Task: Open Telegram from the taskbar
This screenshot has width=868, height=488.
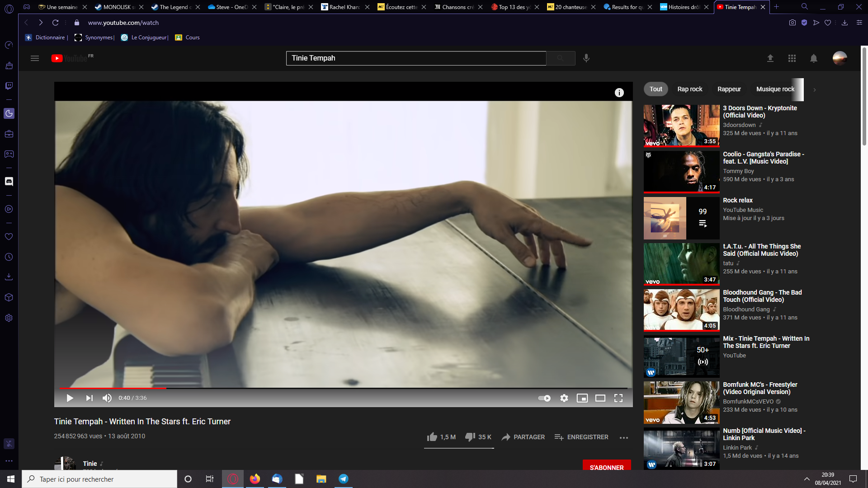Action: pyautogui.click(x=344, y=479)
